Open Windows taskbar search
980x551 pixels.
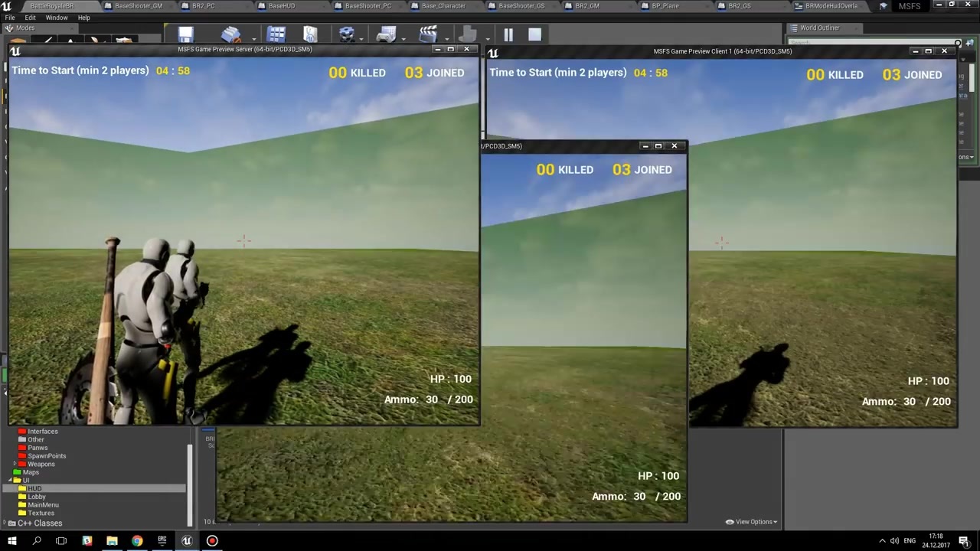point(37,541)
